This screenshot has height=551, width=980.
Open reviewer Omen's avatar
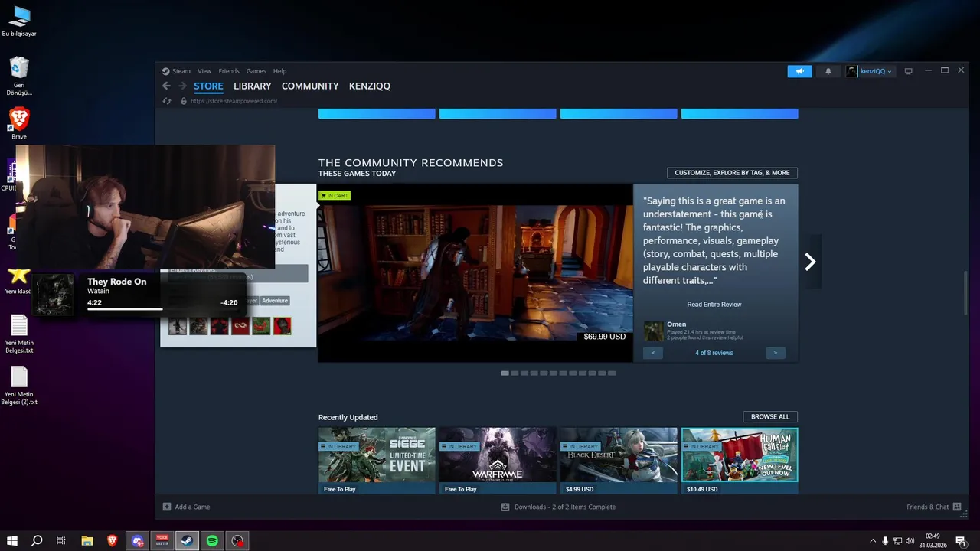click(654, 331)
